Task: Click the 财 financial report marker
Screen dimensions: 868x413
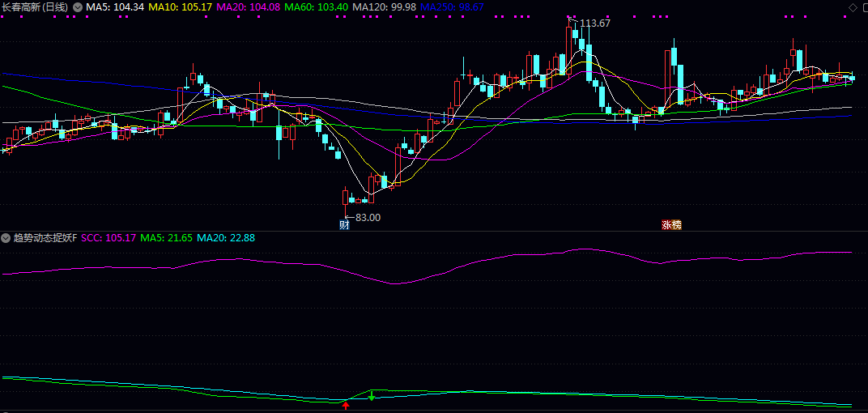Action: click(344, 225)
